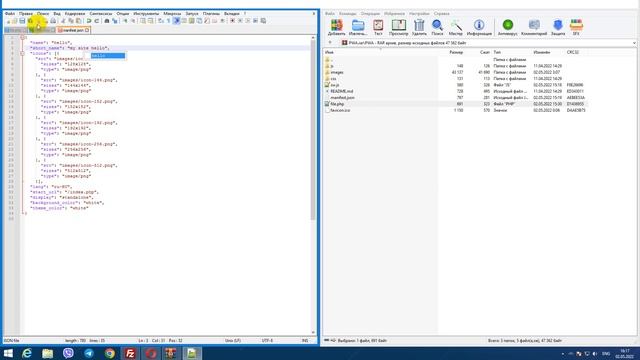
Task: Open Notepad++ Файл menu
Action: (x=10, y=13)
